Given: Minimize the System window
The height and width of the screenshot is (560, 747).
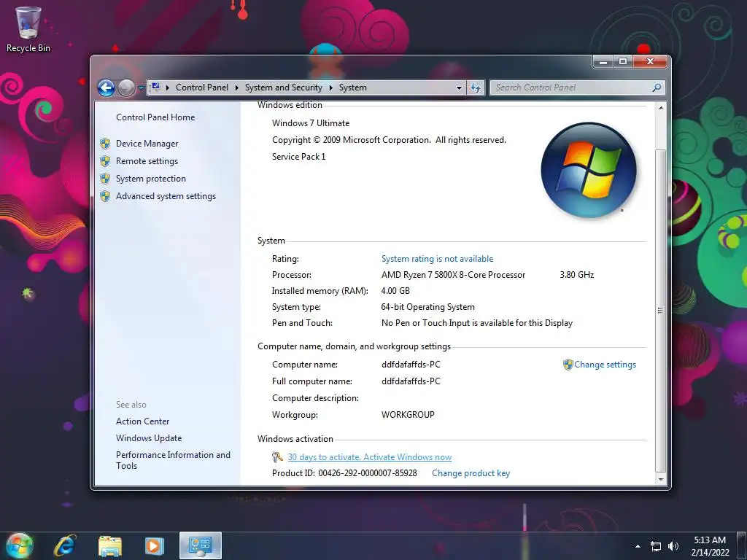Looking at the screenshot, I should point(603,61).
